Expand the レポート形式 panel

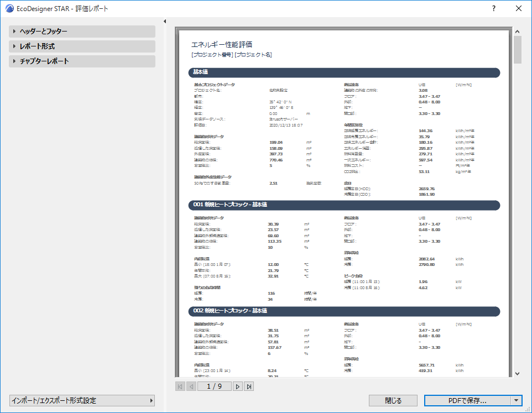(x=82, y=46)
